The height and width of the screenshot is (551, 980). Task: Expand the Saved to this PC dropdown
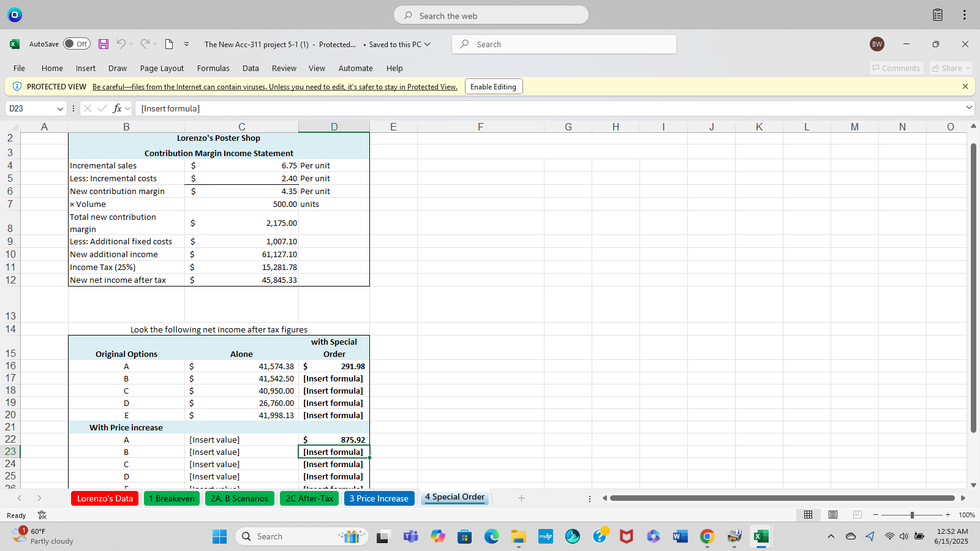[427, 44]
